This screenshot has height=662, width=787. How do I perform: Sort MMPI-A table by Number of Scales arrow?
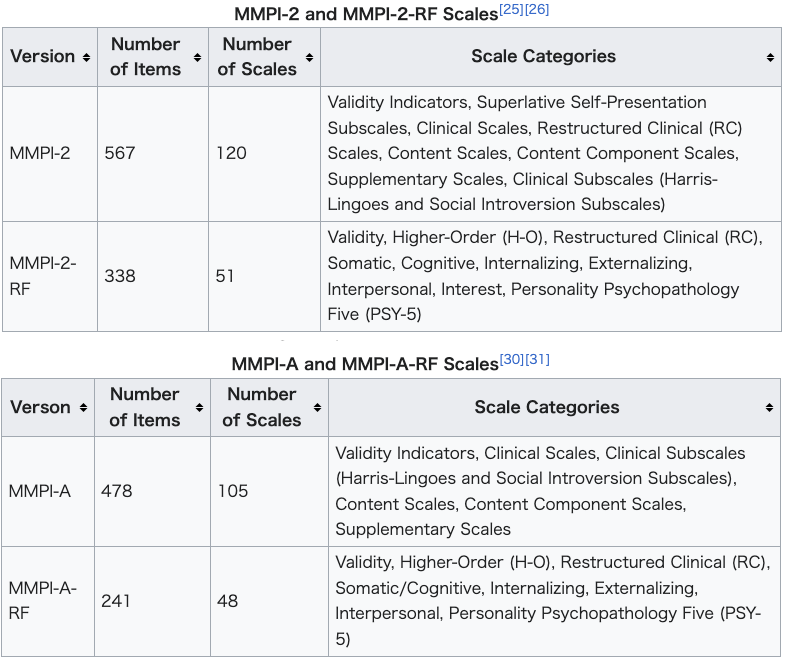317,408
